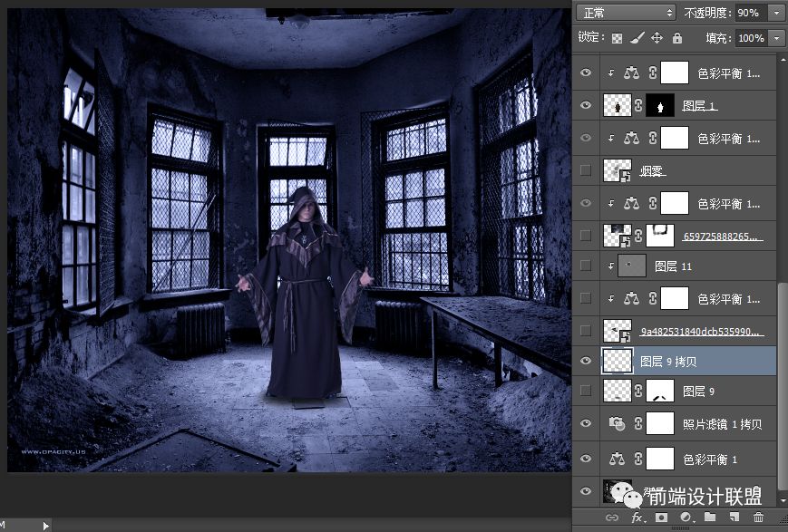The height and width of the screenshot is (532, 788).
Task: Select the black mask thumbnail of 图层 1
Action: click(660, 105)
